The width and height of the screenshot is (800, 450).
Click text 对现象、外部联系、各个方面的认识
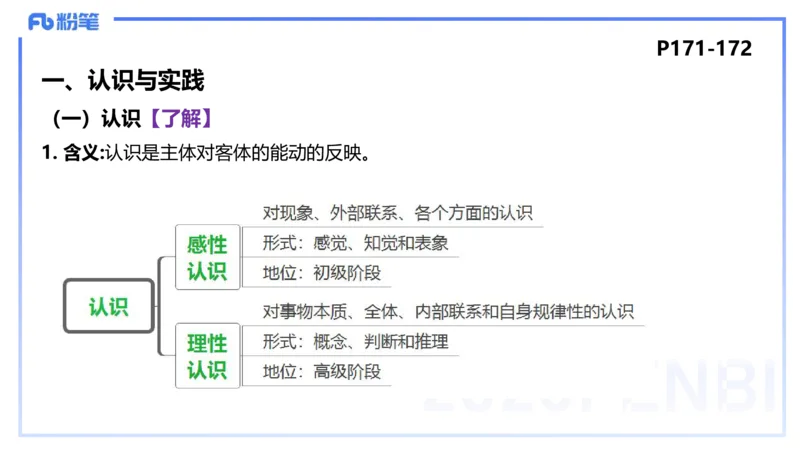click(397, 213)
